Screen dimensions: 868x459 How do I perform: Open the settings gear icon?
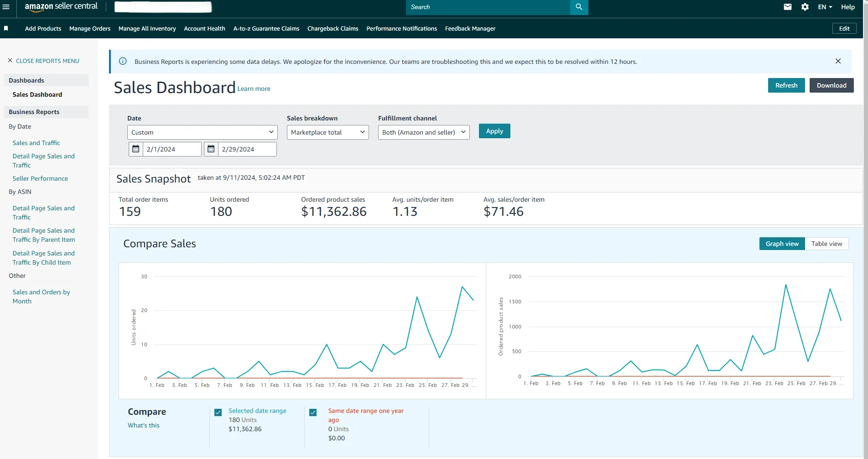805,7
